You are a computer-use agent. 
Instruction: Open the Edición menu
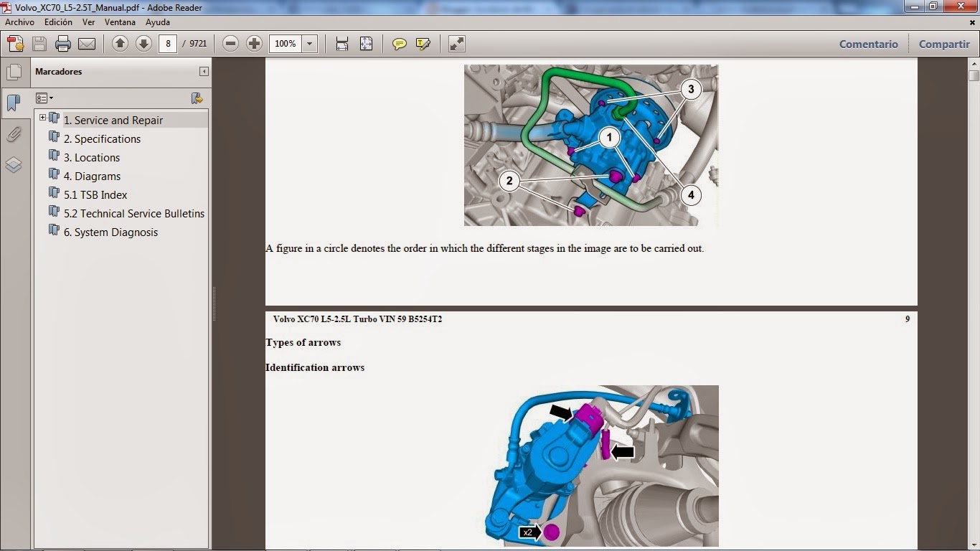[58, 22]
